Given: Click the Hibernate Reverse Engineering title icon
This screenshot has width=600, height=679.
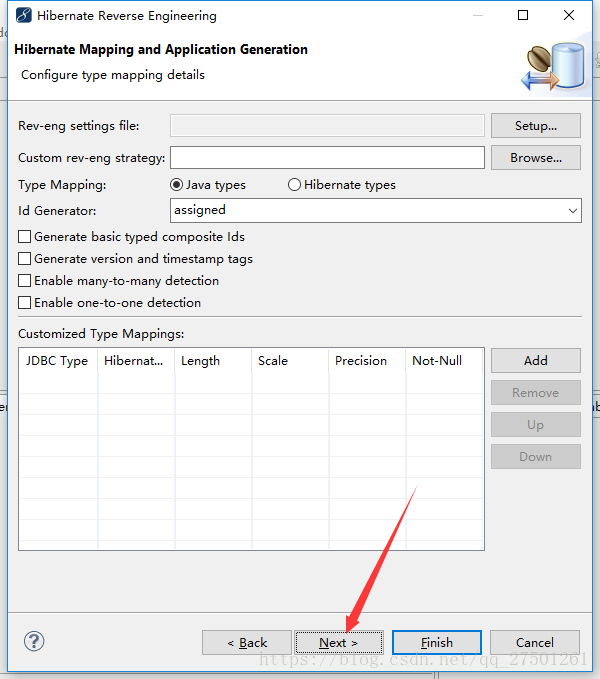Looking at the screenshot, I should (x=24, y=15).
